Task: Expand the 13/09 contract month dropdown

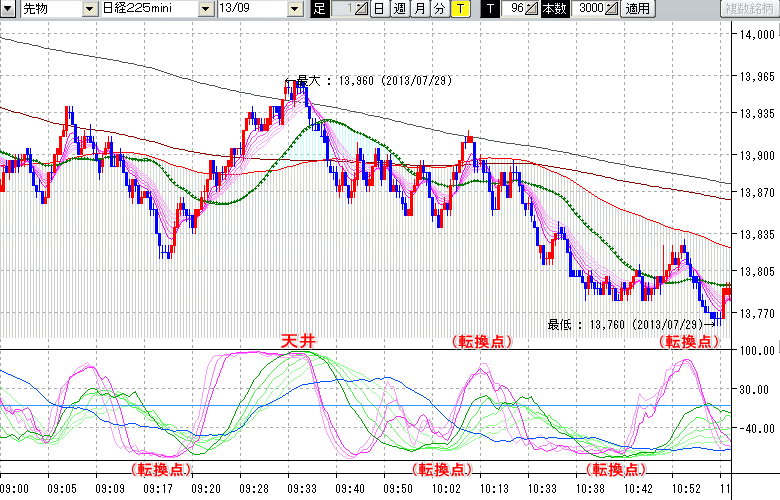Action: (x=294, y=9)
